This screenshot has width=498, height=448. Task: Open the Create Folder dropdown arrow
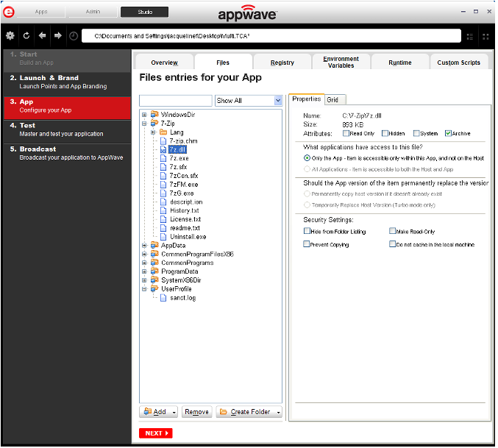pyautogui.click(x=279, y=413)
